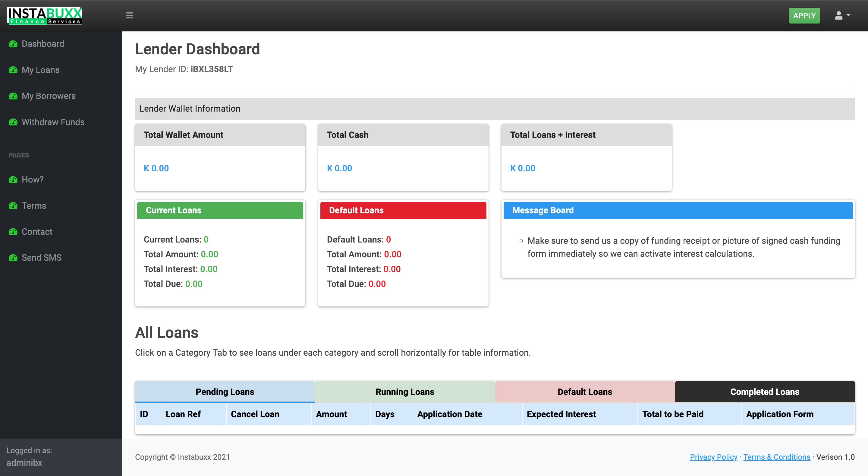Open the How? page link

click(33, 179)
